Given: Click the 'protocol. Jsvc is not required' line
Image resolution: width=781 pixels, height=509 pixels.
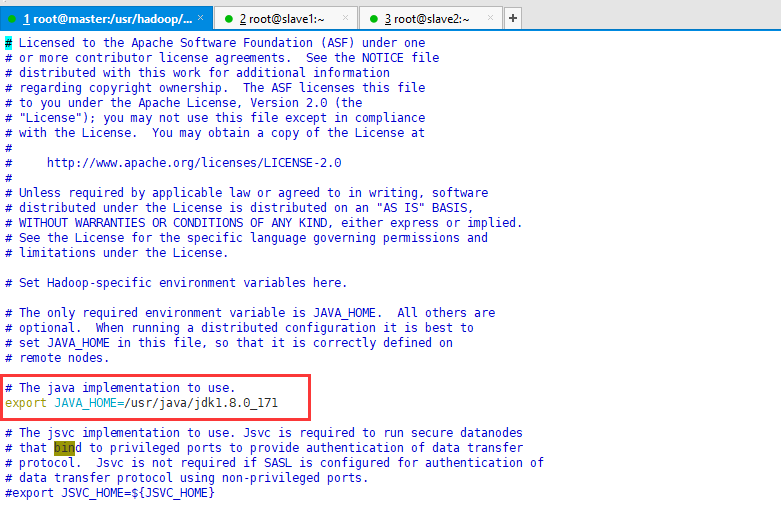Looking at the screenshot, I should click(274, 463).
